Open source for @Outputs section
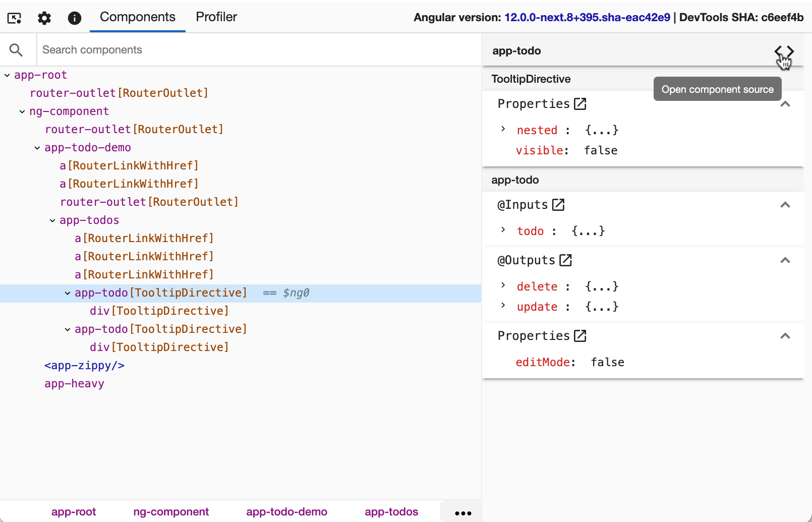This screenshot has width=812, height=522. coord(566,260)
